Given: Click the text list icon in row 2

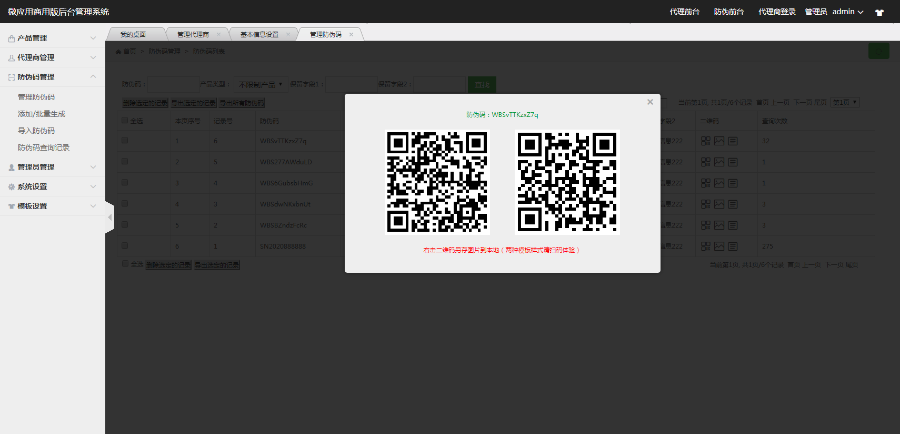Looking at the screenshot, I should pos(733,162).
